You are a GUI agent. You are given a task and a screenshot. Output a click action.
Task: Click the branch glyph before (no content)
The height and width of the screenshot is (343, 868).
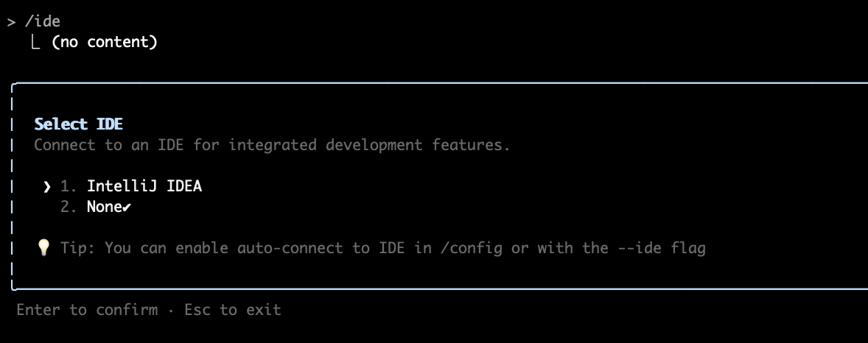coord(35,42)
